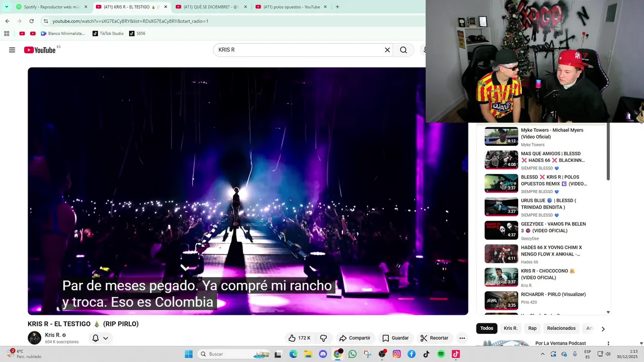This screenshot has height=362, width=644.
Task: Like the video (172 K)
Action: pyautogui.click(x=299, y=338)
